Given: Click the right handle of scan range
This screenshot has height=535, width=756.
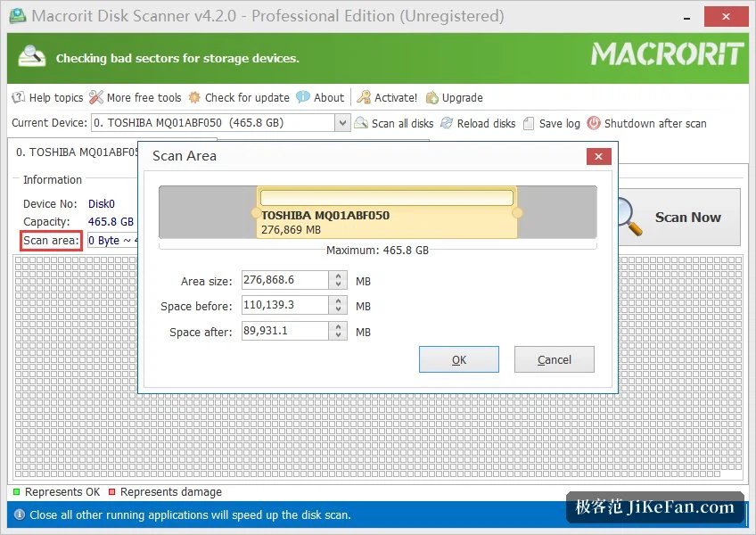Looking at the screenshot, I should pyautogui.click(x=517, y=213).
